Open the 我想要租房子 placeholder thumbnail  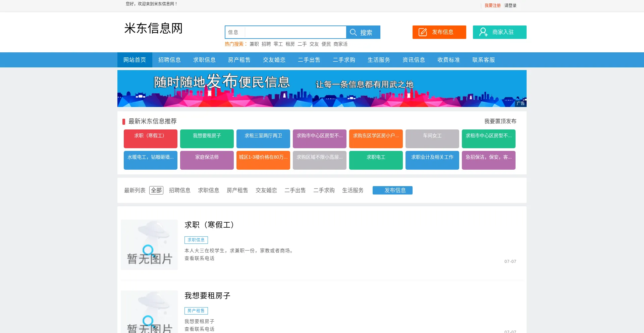[x=149, y=312]
